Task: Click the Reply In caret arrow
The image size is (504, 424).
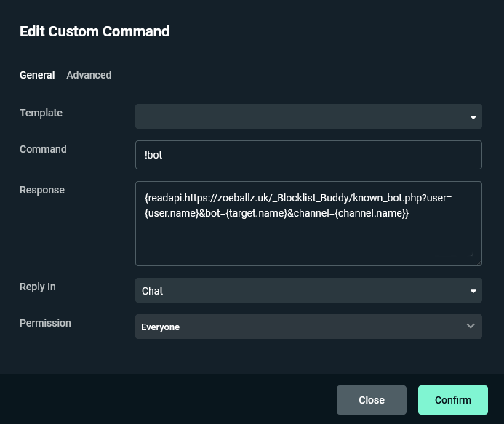Action: (x=473, y=292)
